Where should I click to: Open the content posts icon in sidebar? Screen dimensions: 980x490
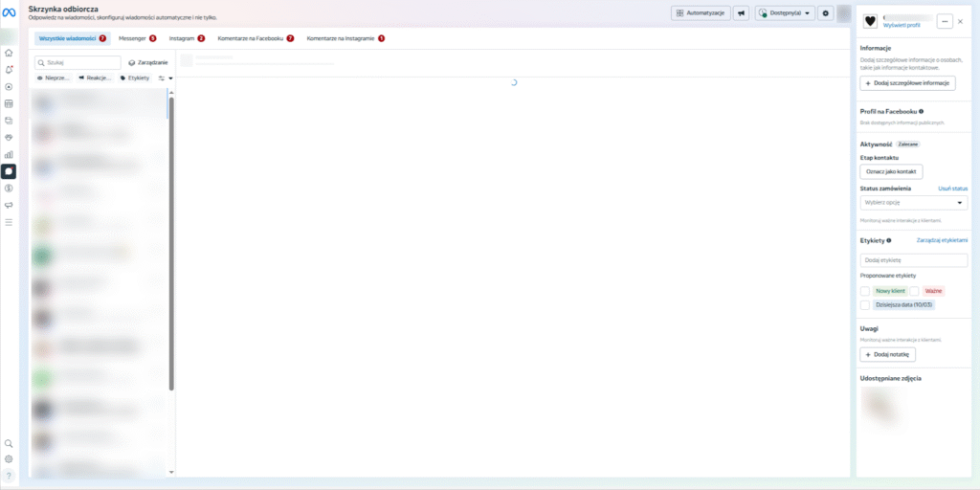[9, 121]
